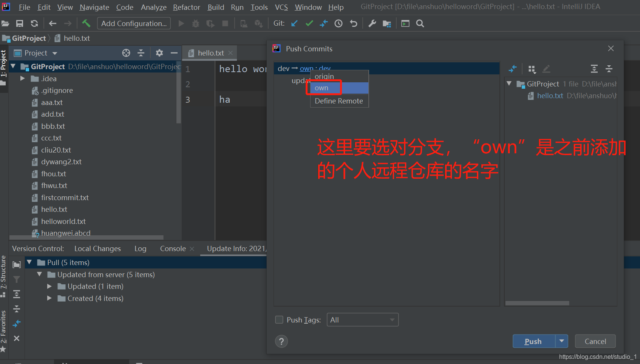The height and width of the screenshot is (364, 640).
Task: Hide Project panel with minus icon
Action: (174, 53)
